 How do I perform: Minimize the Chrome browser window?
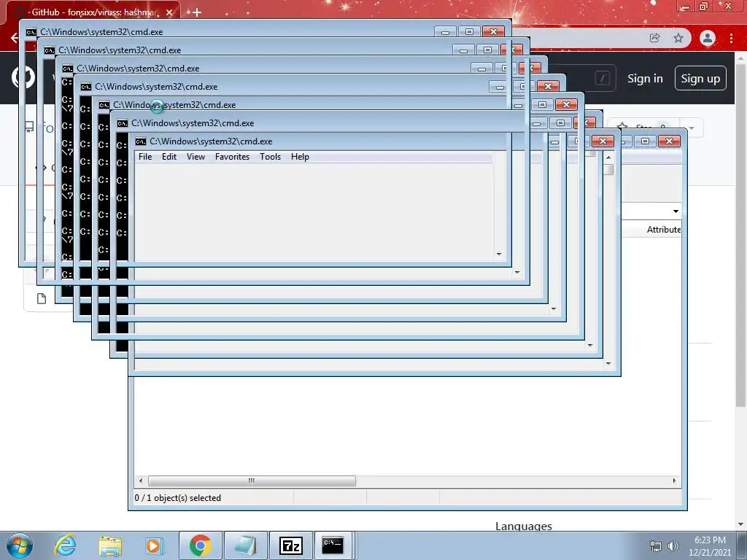[x=685, y=7]
